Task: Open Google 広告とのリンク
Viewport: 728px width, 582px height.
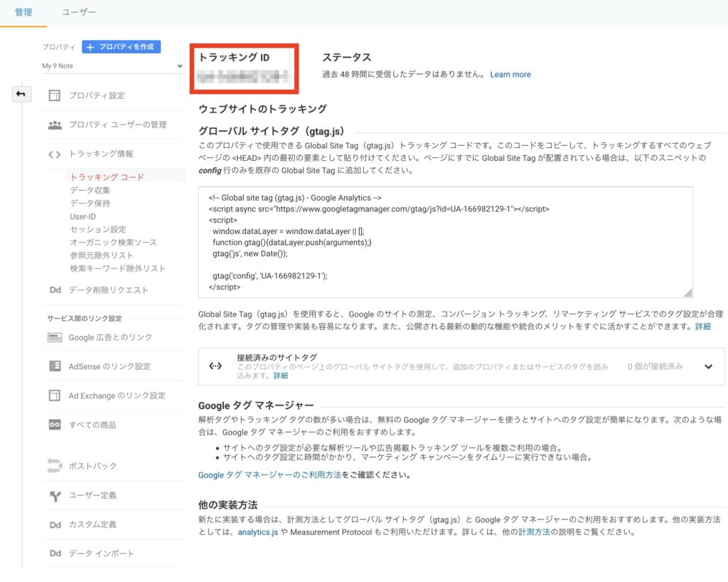Action: (110, 338)
